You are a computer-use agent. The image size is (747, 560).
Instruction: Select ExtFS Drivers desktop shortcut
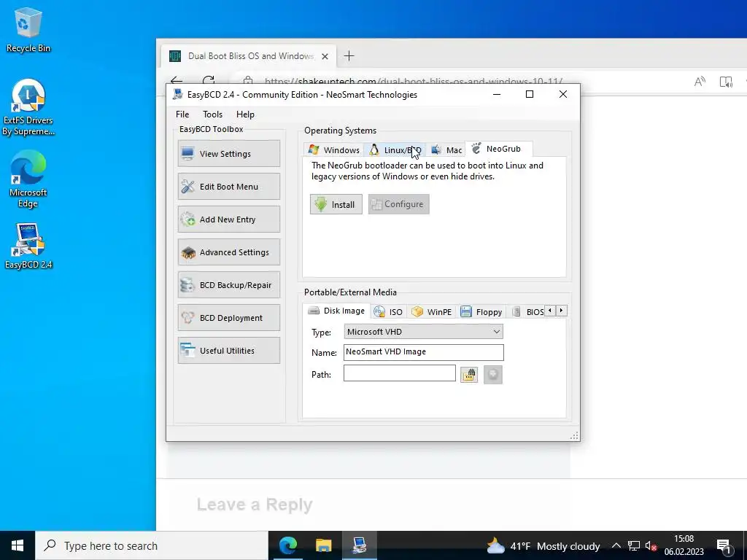pos(28,108)
